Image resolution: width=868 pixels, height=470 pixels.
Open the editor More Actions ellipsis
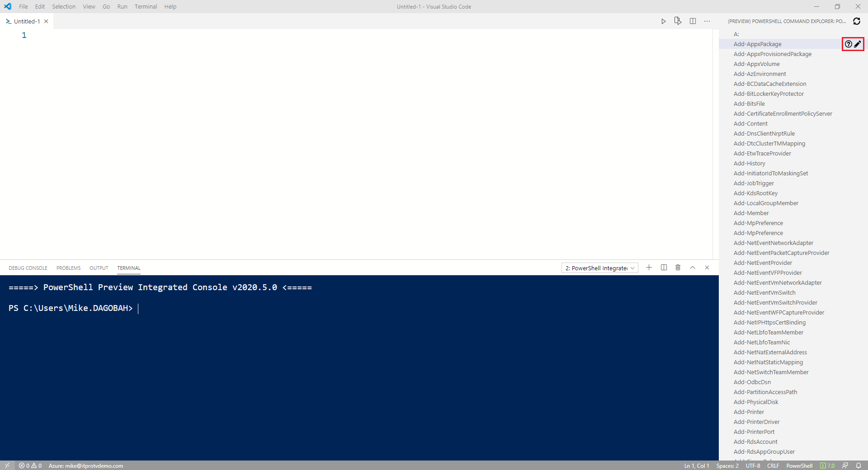707,21
